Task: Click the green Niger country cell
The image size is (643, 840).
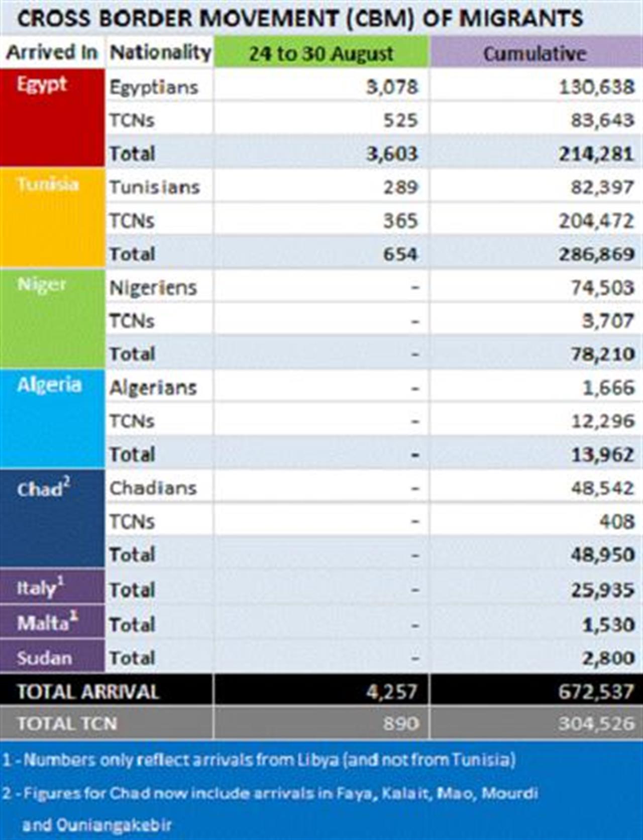Action: (52, 319)
